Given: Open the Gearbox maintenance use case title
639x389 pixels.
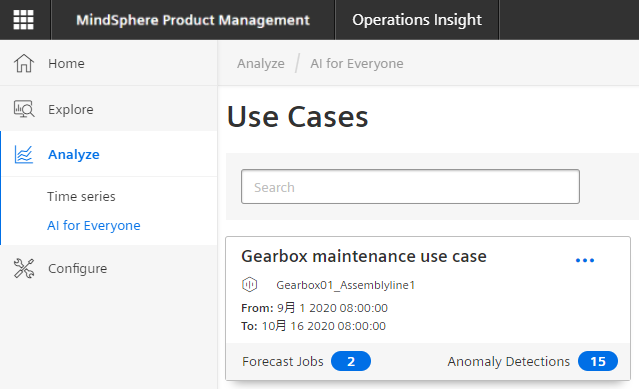Looking at the screenshot, I should tap(364, 256).
